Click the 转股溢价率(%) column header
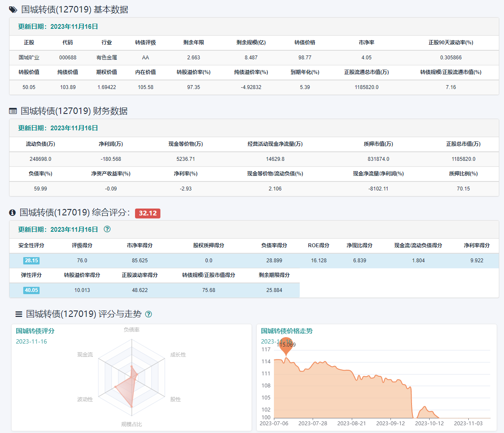This screenshot has width=504, height=433. pyautogui.click(x=194, y=72)
